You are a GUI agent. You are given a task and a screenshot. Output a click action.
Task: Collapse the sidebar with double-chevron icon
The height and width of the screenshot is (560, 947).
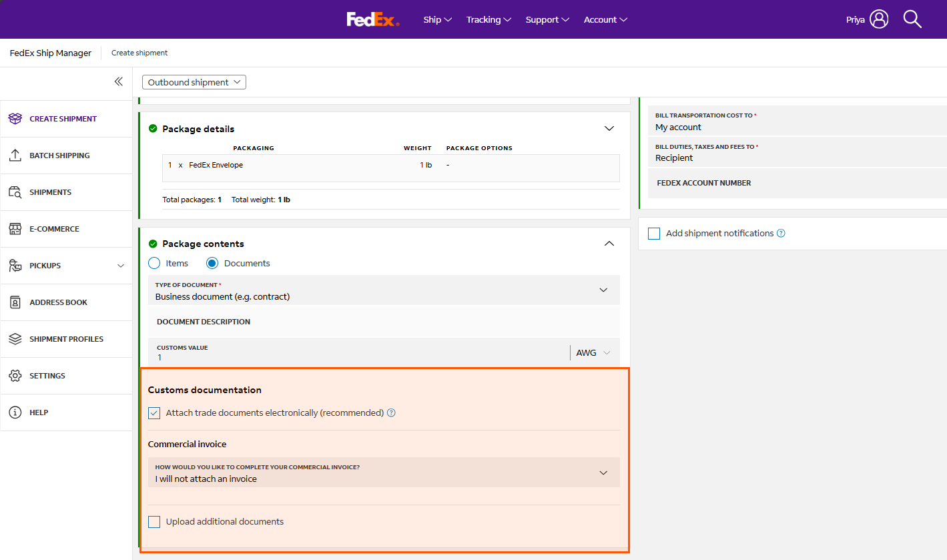pos(118,81)
